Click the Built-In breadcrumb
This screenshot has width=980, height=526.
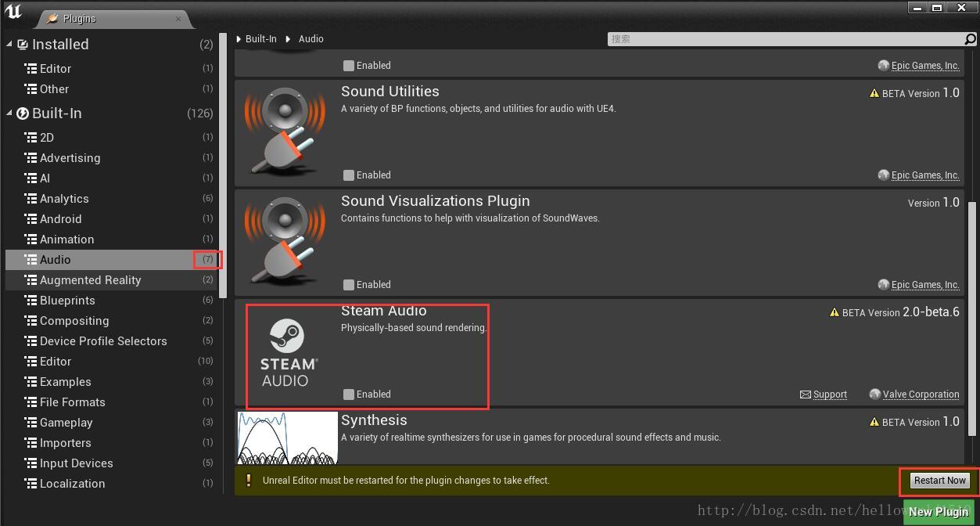click(260, 38)
